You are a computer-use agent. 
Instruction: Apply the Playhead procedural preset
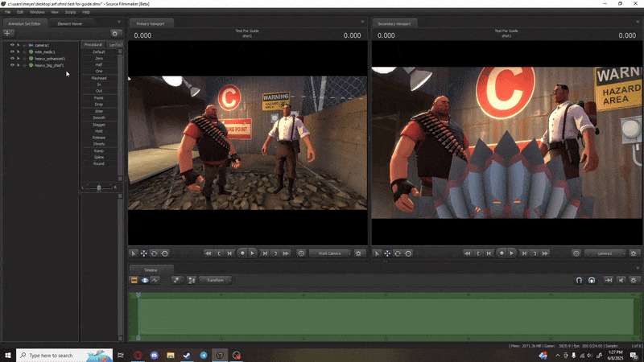(x=98, y=78)
